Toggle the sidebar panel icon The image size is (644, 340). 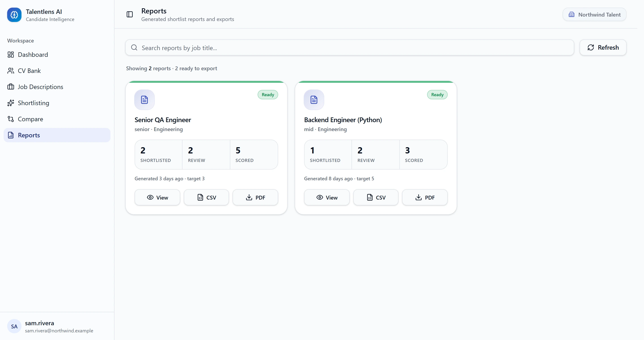click(x=129, y=15)
